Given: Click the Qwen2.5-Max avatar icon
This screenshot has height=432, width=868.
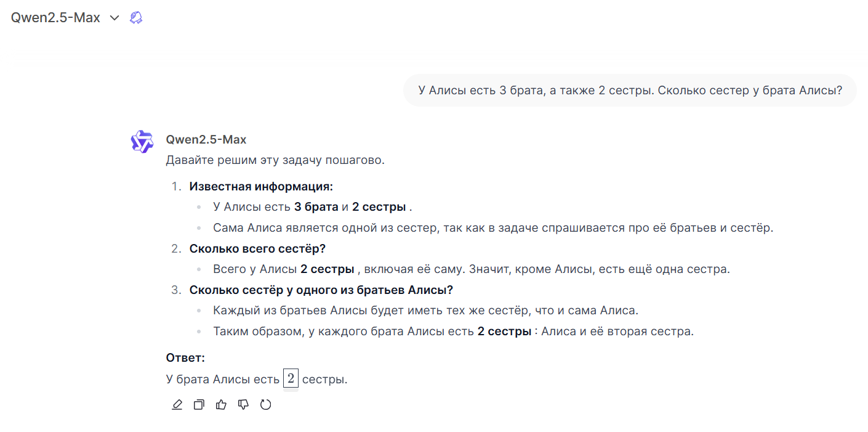Looking at the screenshot, I should (142, 141).
